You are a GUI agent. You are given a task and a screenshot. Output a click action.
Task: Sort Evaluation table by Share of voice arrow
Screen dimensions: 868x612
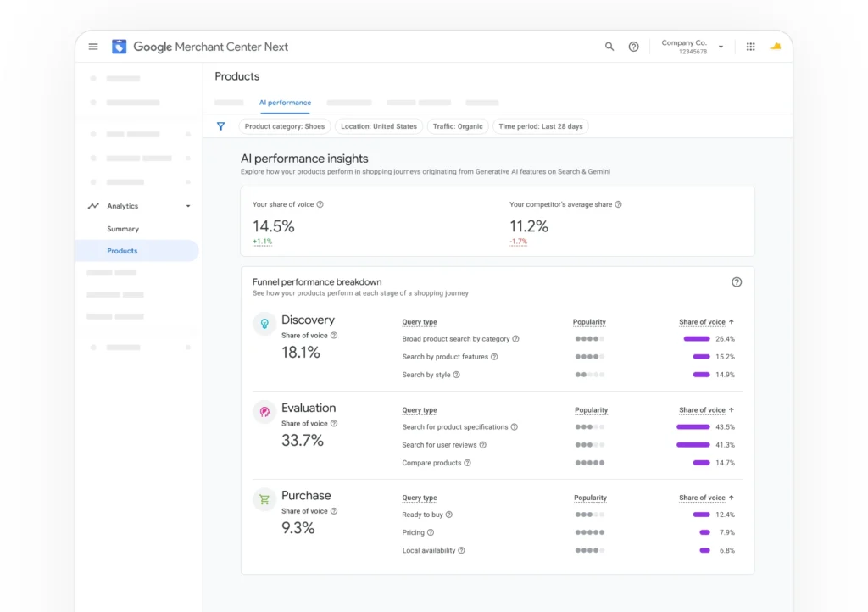(732, 410)
